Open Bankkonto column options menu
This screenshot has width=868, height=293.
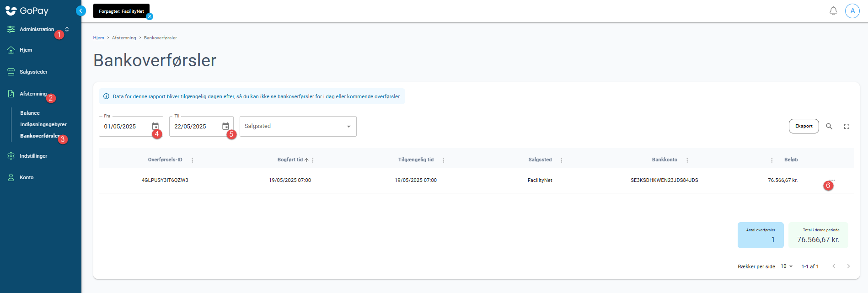coord(687,160)
